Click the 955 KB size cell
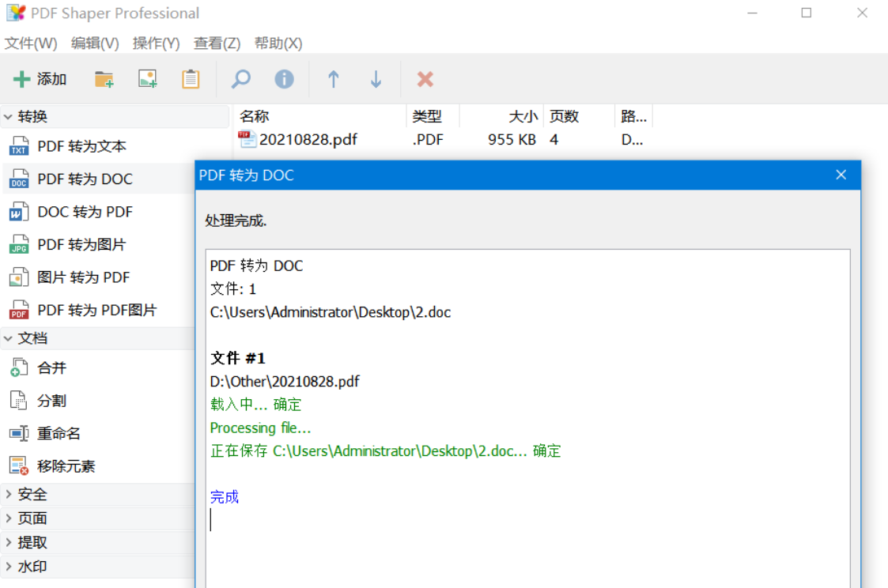The height and width of the screenshot is (588, 888). tap(512, 140)
